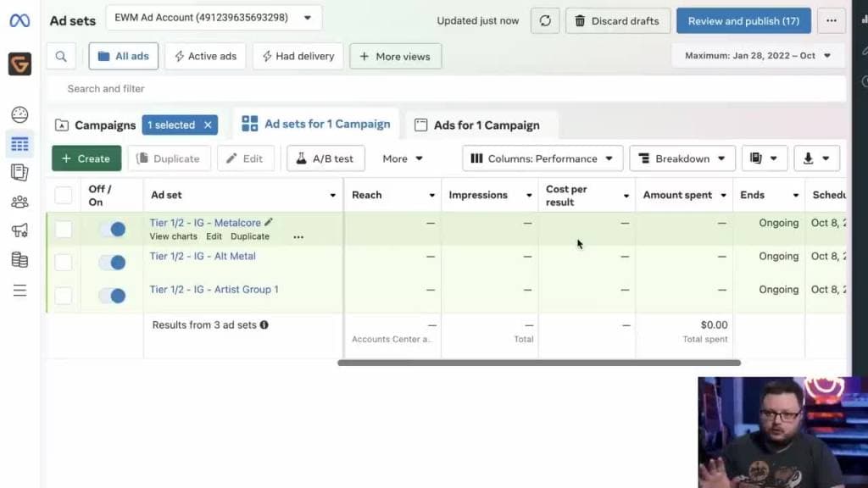The image size is (868, 488).
Task: Open the Meta logo home icon
Action: 19,21
